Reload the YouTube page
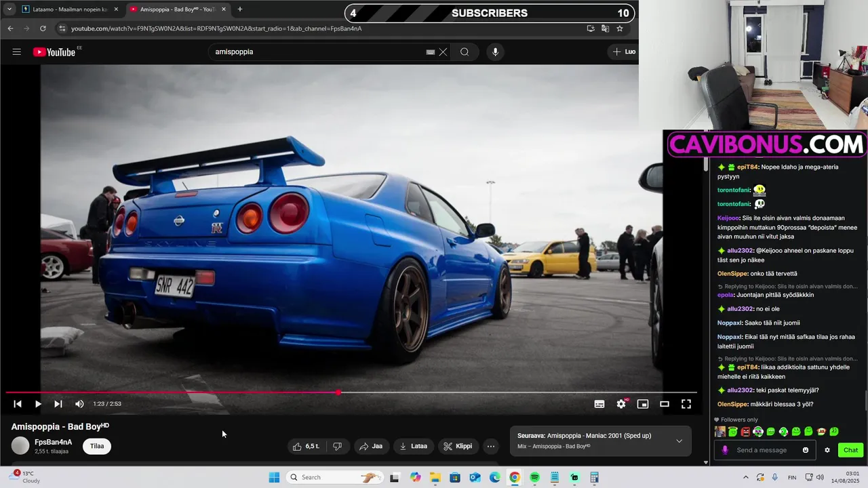 tap(43, 28)
